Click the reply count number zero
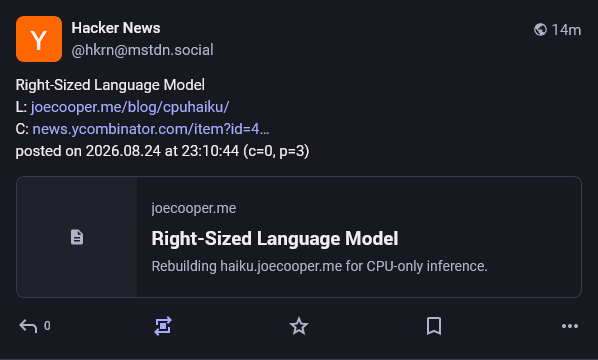Viewport: 598px width, 360px height. click(47, 326)
